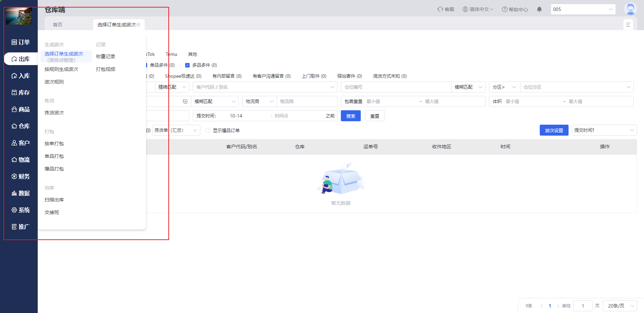Open the 入库 sidebar section
644x313 pixels.
(21, 76)
